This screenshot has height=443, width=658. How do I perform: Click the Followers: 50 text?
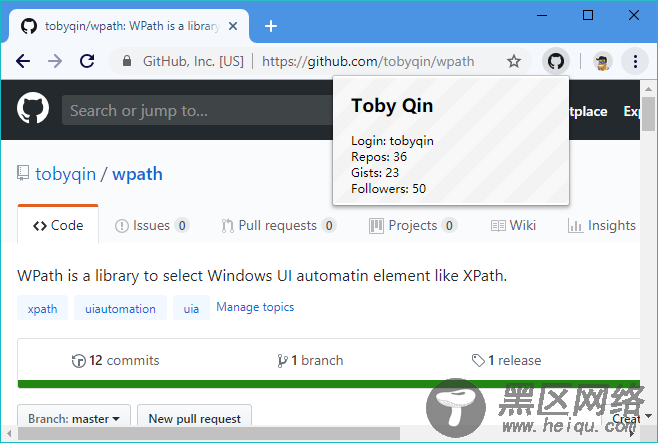(x=389, y=189)
